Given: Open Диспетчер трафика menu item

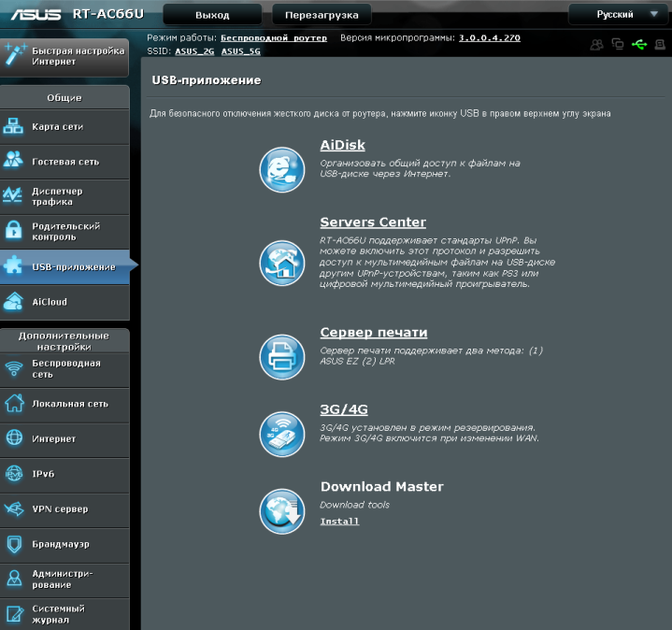Looking at the screenshot, I should (64, 196).
